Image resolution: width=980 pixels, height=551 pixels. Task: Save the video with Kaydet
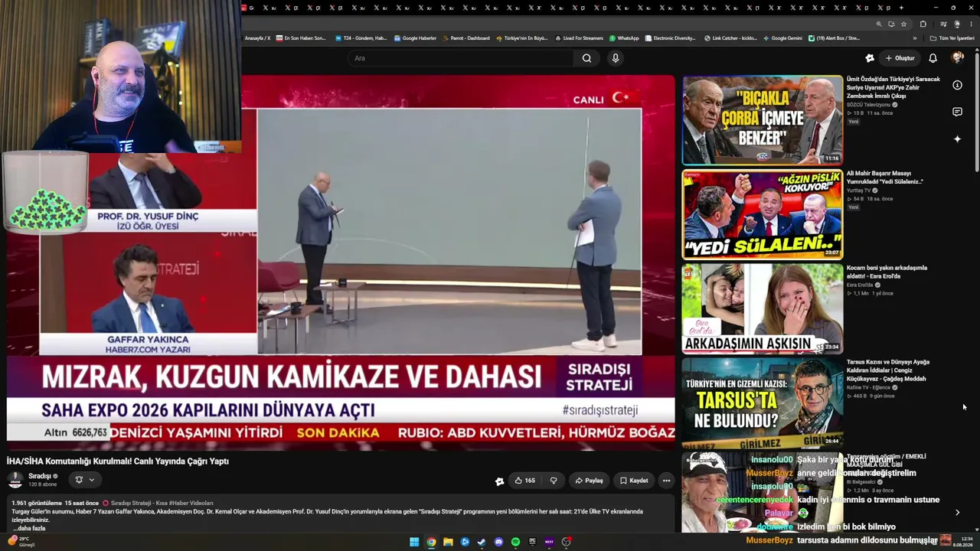[x=635, y=481]
